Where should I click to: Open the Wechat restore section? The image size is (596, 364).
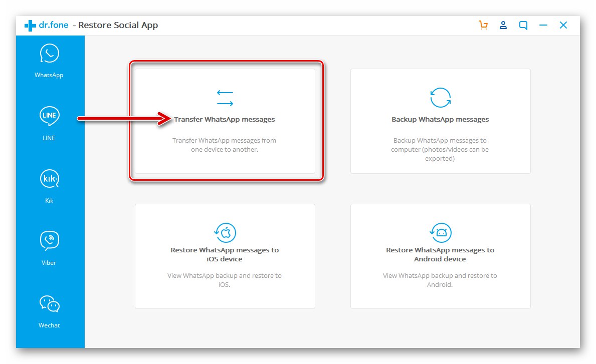(x=49, y=303)
